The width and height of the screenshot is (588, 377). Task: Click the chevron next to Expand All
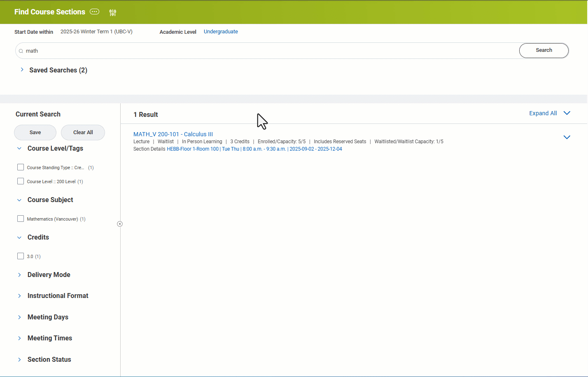tap(567, 113)
